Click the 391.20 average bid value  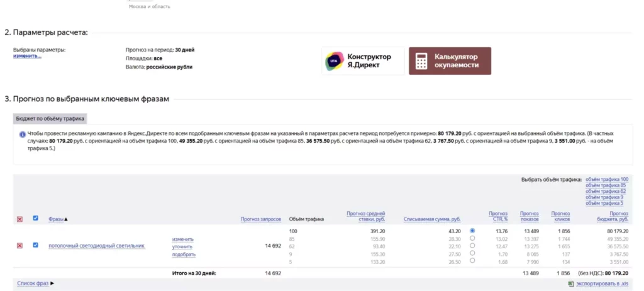coord(378,231)
